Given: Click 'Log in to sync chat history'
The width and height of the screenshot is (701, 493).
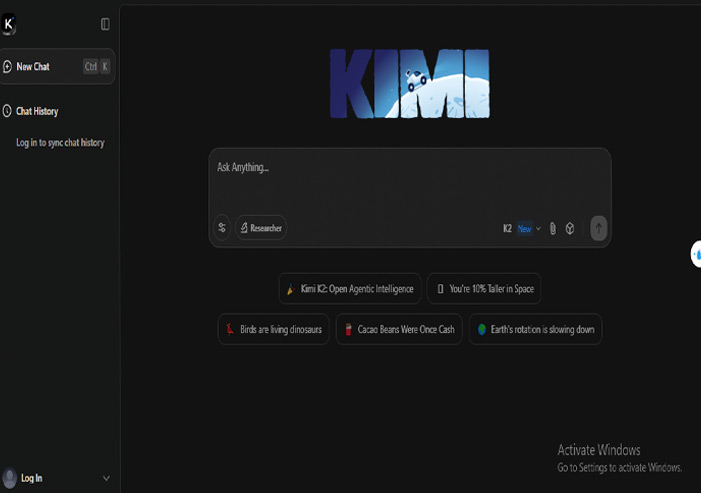Looking at the screenshot, I should 60,143.
